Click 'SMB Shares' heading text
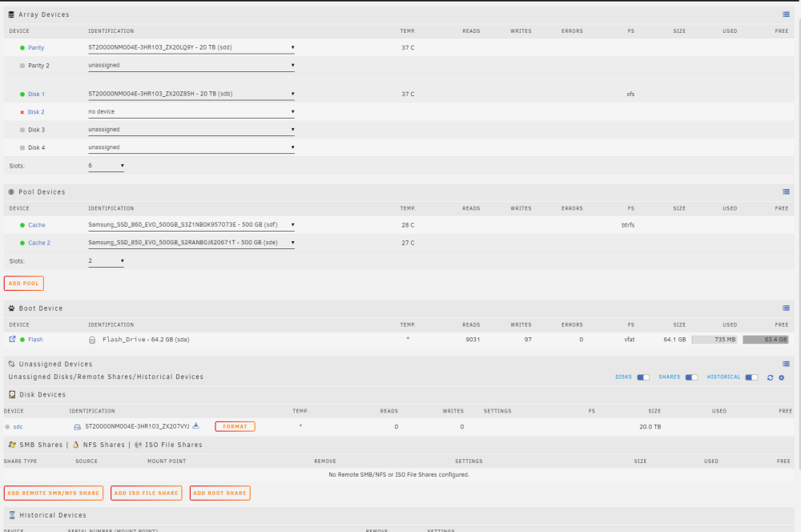 pos(41,445)
